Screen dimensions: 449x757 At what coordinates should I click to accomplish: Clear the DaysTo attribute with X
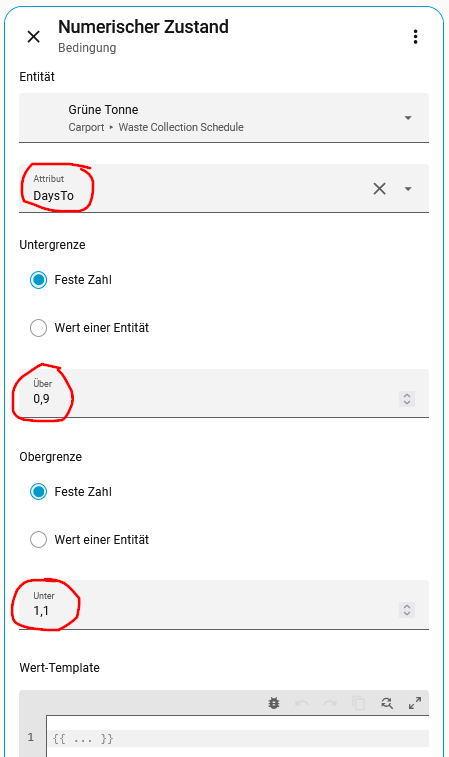[379, 188]
